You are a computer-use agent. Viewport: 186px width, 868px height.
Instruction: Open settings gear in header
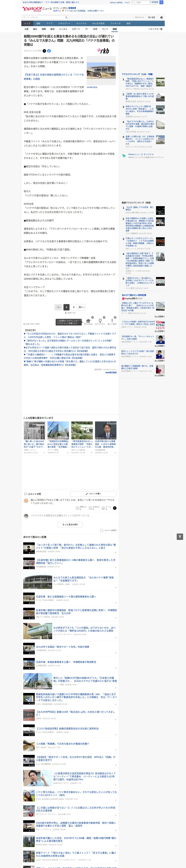161,18
